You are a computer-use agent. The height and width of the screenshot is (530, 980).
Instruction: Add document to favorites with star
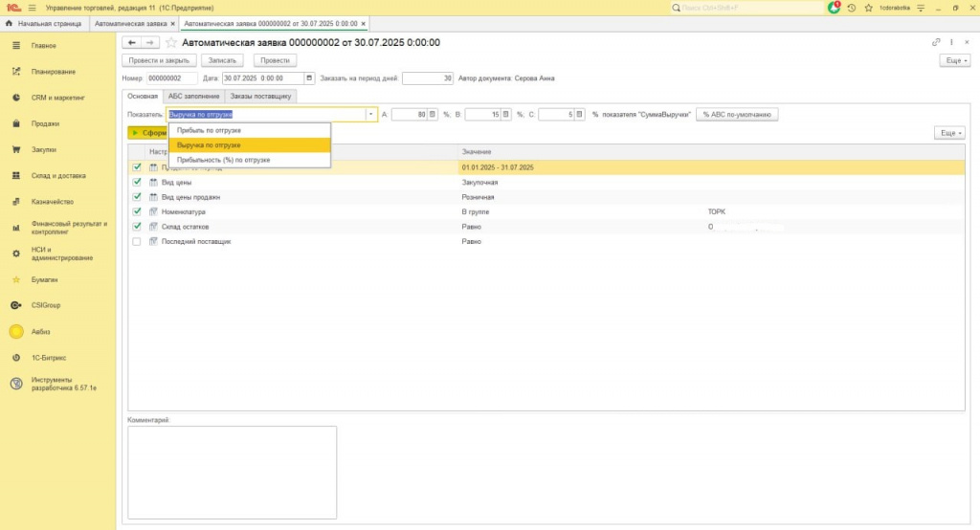[170, 42]
